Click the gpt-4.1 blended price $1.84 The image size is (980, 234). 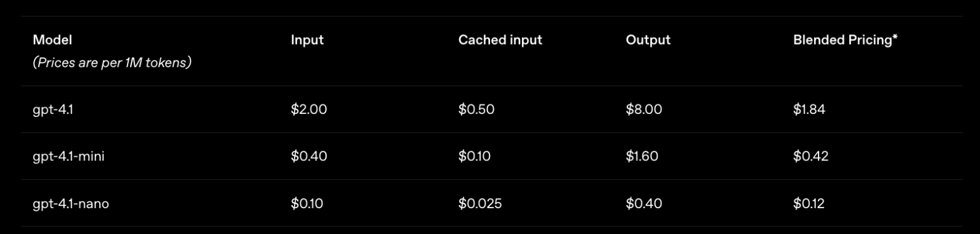pos(809,109)
